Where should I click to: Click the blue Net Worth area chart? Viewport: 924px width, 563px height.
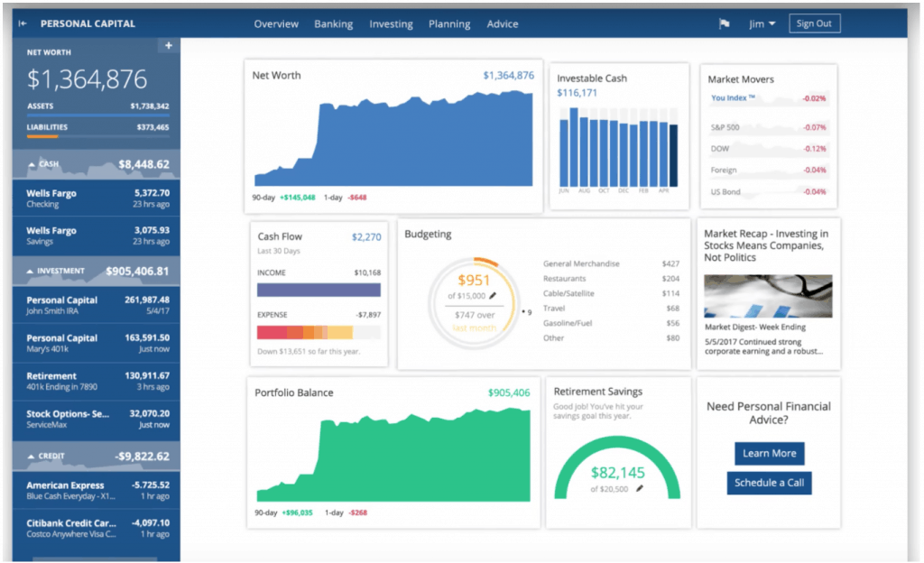tap(393, 139)
